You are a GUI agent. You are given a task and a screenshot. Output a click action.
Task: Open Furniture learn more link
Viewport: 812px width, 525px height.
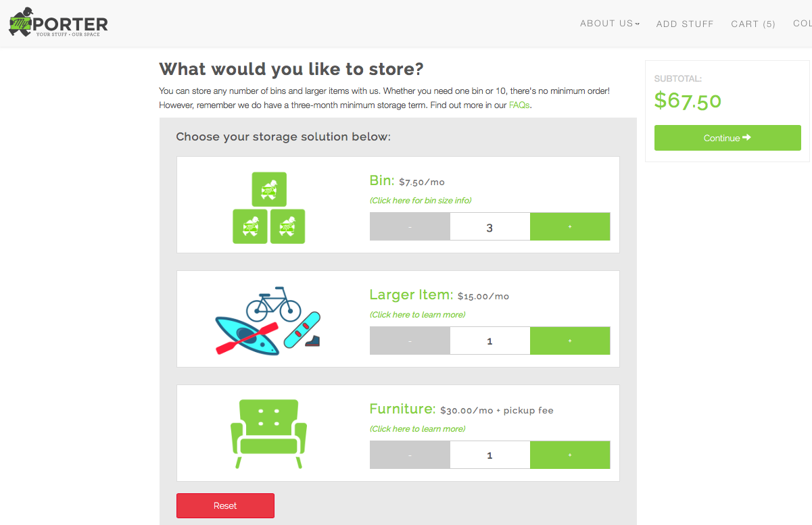click(417, 429)
